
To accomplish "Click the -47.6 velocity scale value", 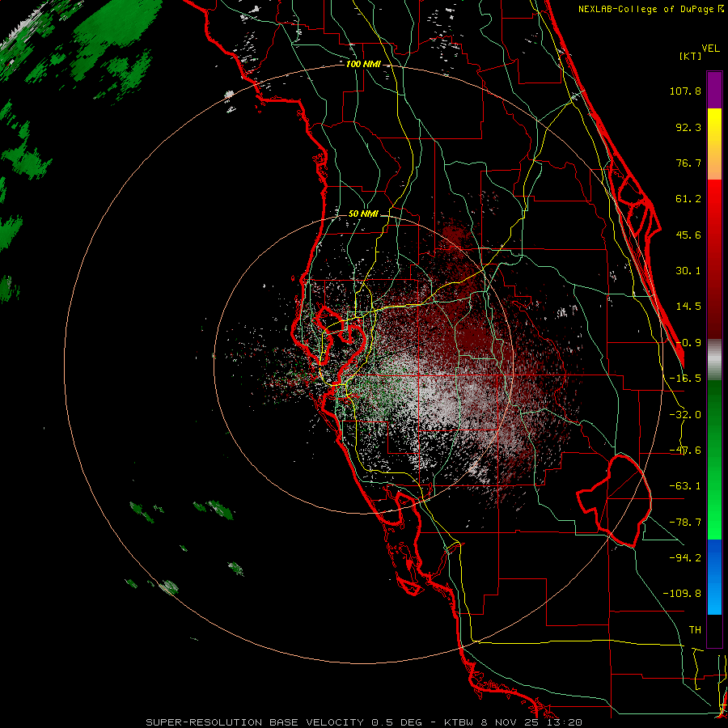I will click(685, 451).
